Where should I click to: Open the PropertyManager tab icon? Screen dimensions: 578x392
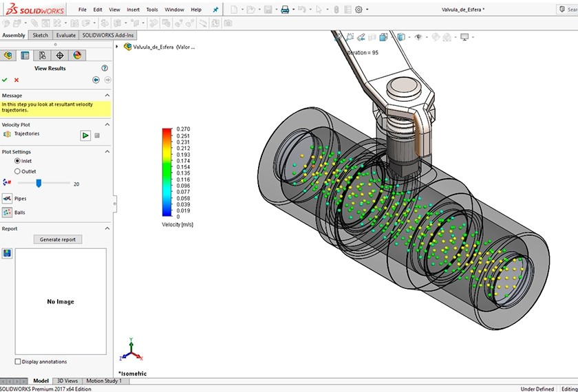25,55
